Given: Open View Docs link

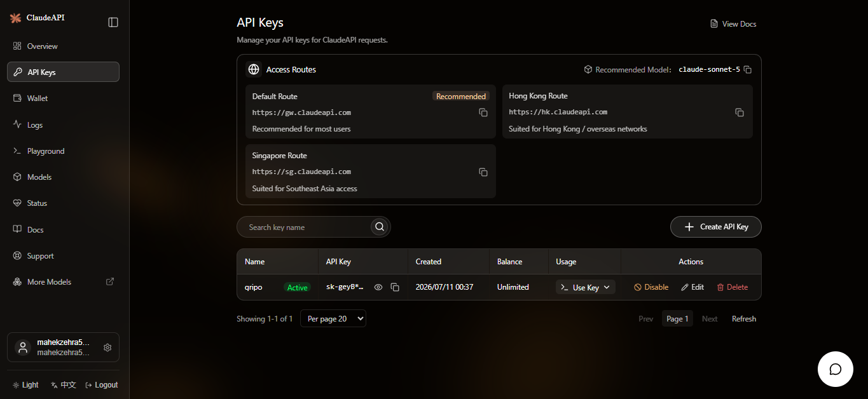Looking at the screenshot, I should 733,24.
